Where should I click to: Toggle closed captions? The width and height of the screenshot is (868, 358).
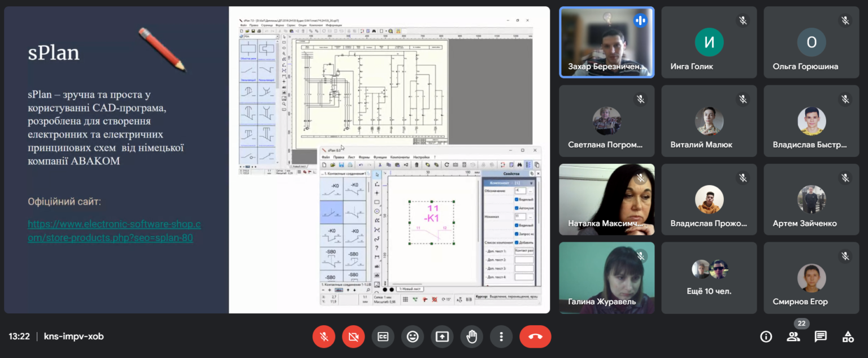[383, 337]
